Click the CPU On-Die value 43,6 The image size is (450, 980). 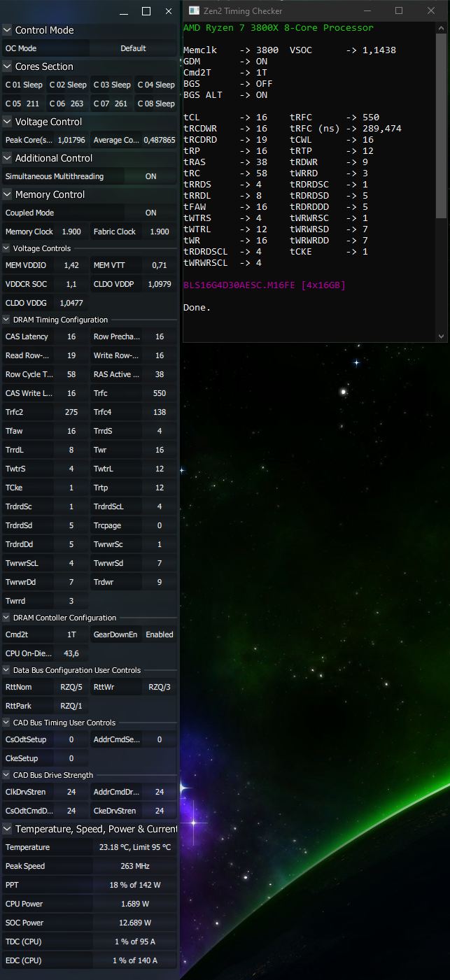[x=71, y=653]
